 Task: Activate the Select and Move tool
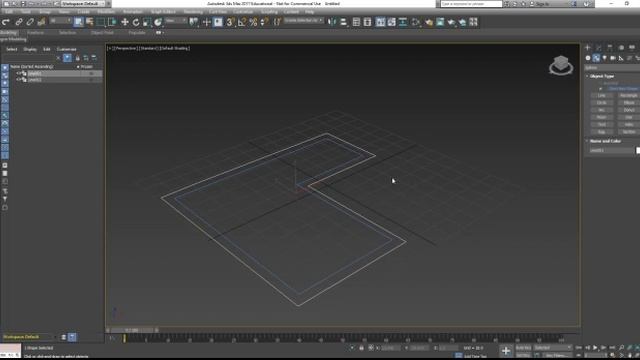[124, 22]
